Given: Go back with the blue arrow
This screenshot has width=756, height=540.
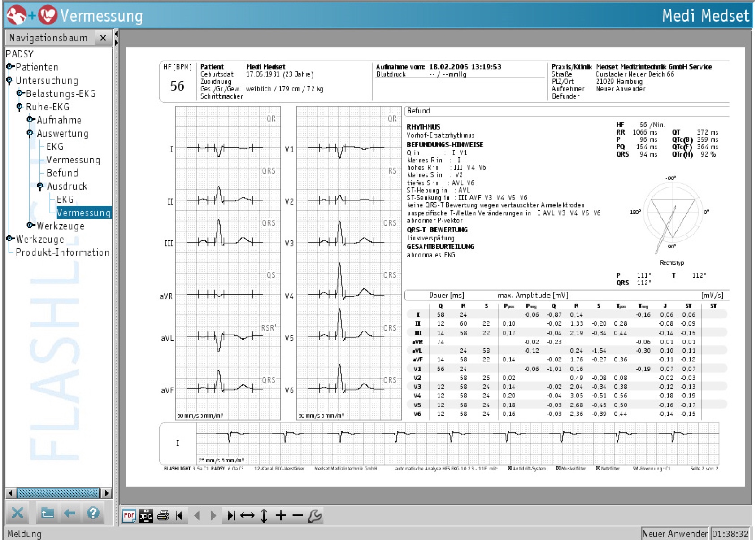Looking at the screenshot, I should 70,513.
